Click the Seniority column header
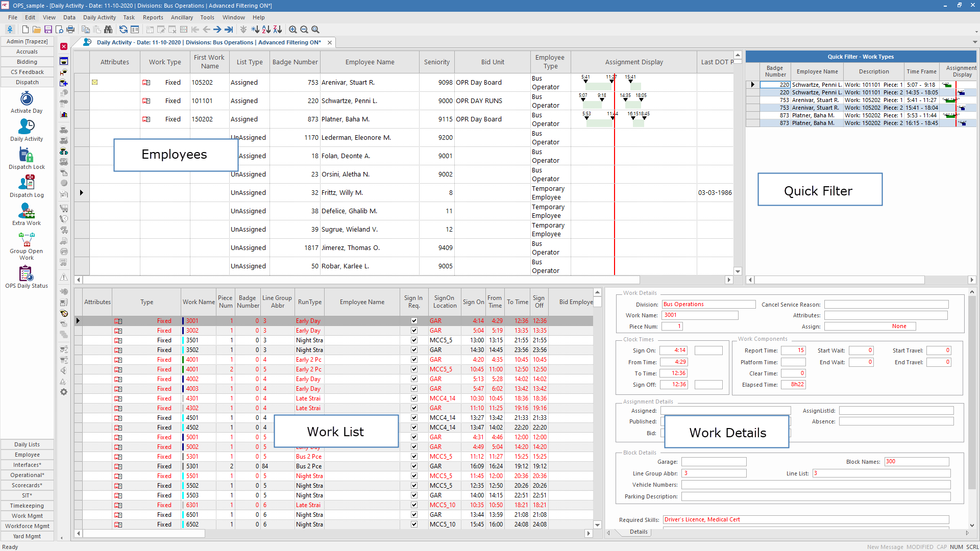 click(x=436, y=62)
